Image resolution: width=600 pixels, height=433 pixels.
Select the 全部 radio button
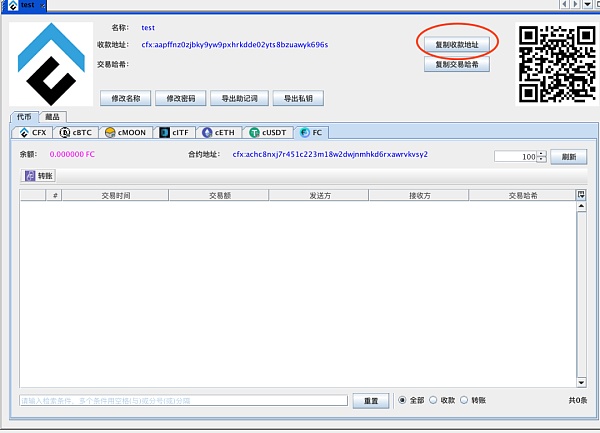[x=403, y=400]
